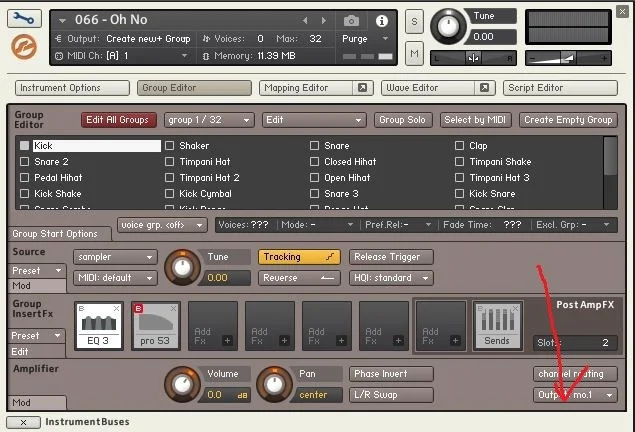Open the voice Mode dropdown
This screenshot has height=432, width=635.
tap(317, 225)
